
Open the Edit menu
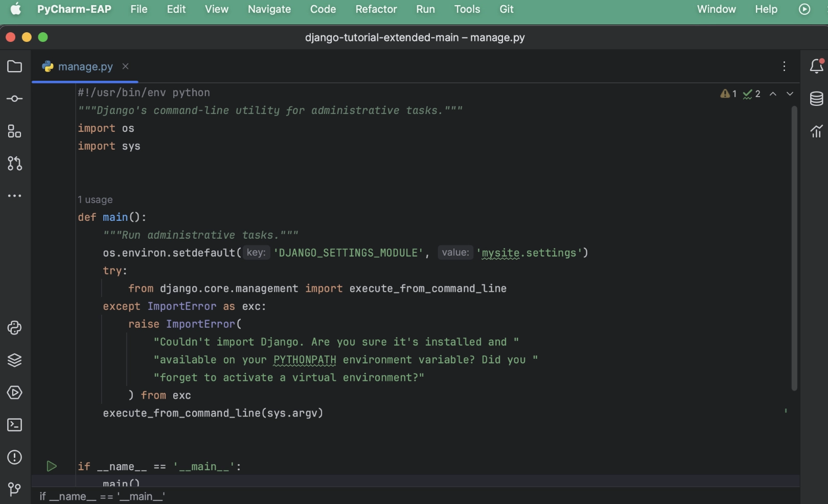(176, 9)
